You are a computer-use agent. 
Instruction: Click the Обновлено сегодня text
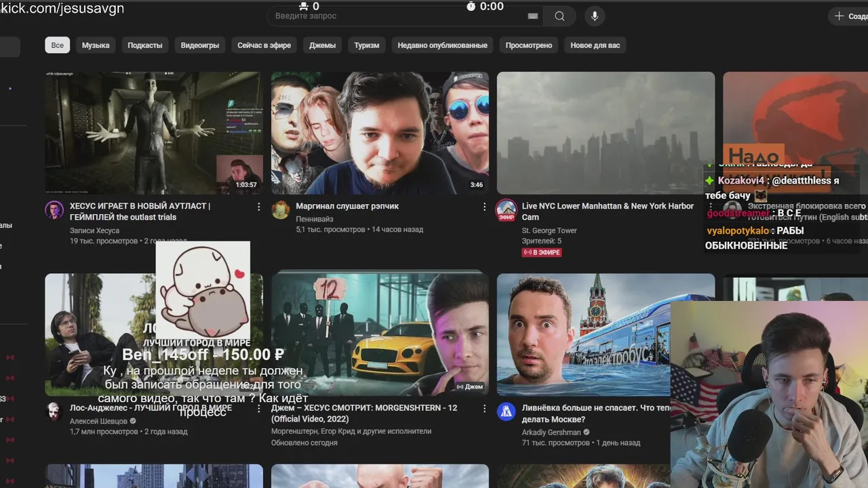coord(304,443)
